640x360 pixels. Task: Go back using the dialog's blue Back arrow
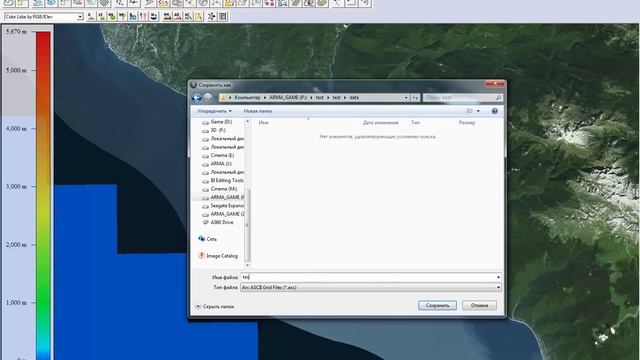click(x=197, y=98)
